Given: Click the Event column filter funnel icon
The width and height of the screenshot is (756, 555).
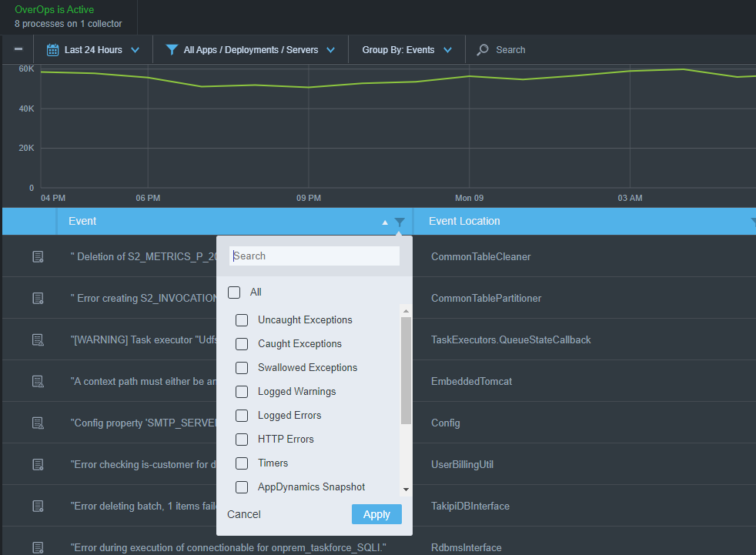Looking at the screenshot, I should (x=400, y=222).
